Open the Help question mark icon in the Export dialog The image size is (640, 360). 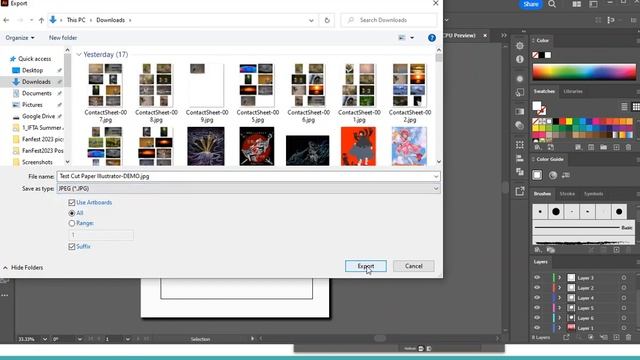[x=432, y=38]
